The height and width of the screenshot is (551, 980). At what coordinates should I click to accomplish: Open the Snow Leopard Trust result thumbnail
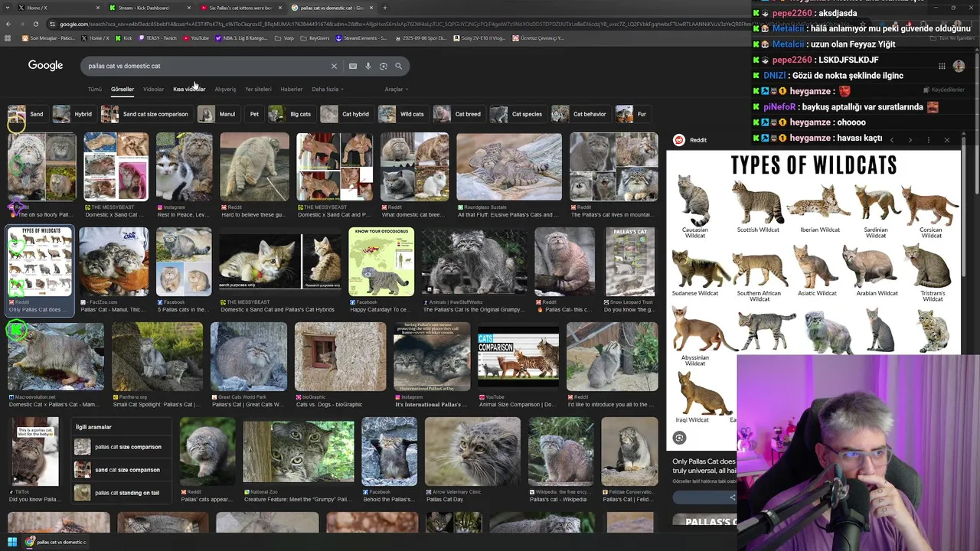coord(630,262)
